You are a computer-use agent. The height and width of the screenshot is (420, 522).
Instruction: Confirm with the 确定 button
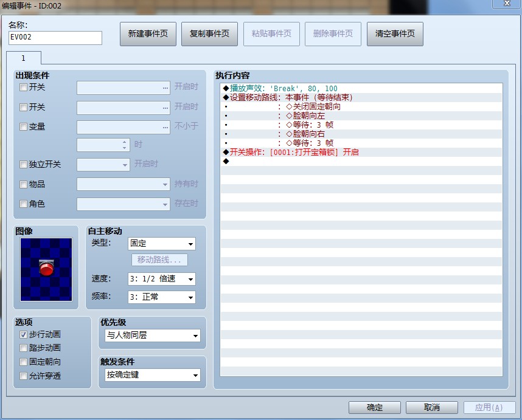point(375,407)
